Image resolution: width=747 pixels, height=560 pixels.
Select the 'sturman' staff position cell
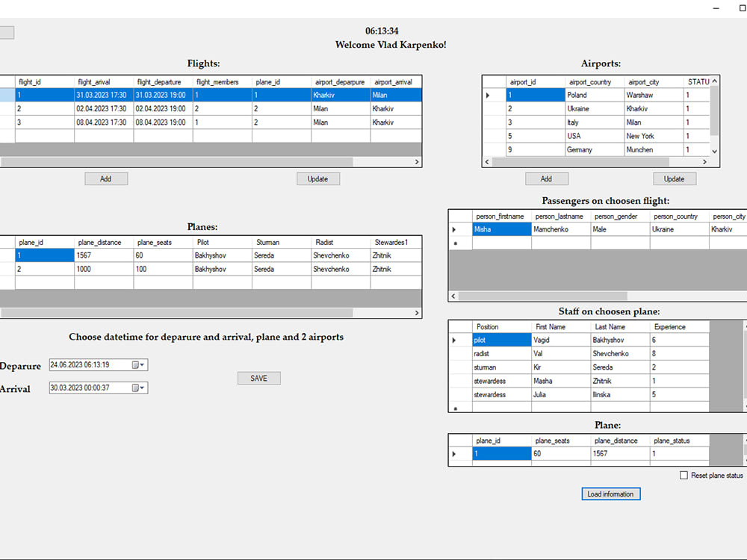[x=502, y=367]
